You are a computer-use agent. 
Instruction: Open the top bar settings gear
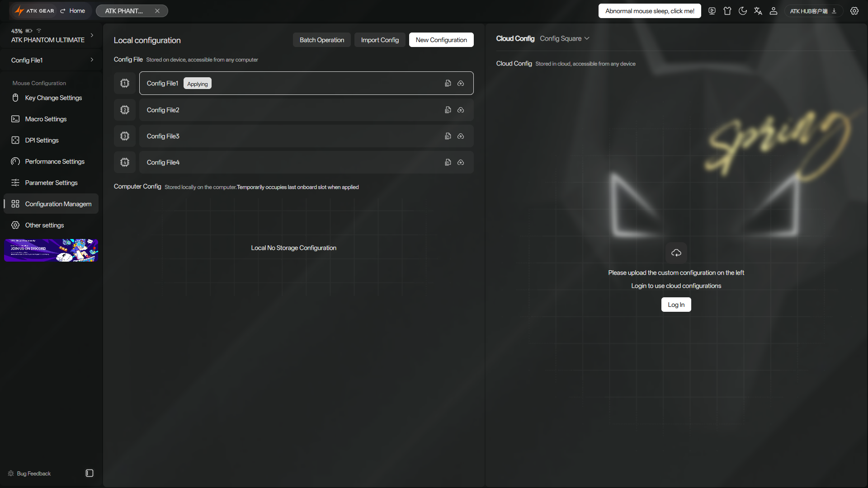tap(854, 11)
